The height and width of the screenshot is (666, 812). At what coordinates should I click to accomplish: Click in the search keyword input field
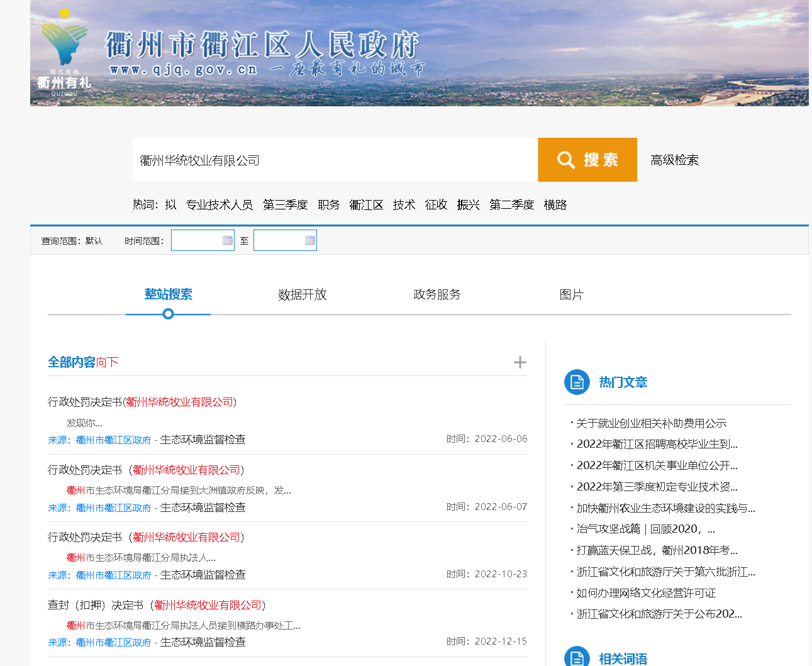(335, 160)
